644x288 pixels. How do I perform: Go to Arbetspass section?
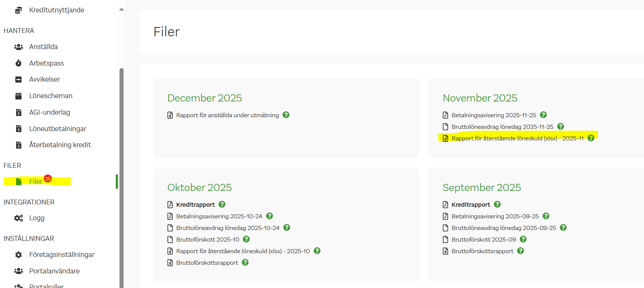pos(46,63)
